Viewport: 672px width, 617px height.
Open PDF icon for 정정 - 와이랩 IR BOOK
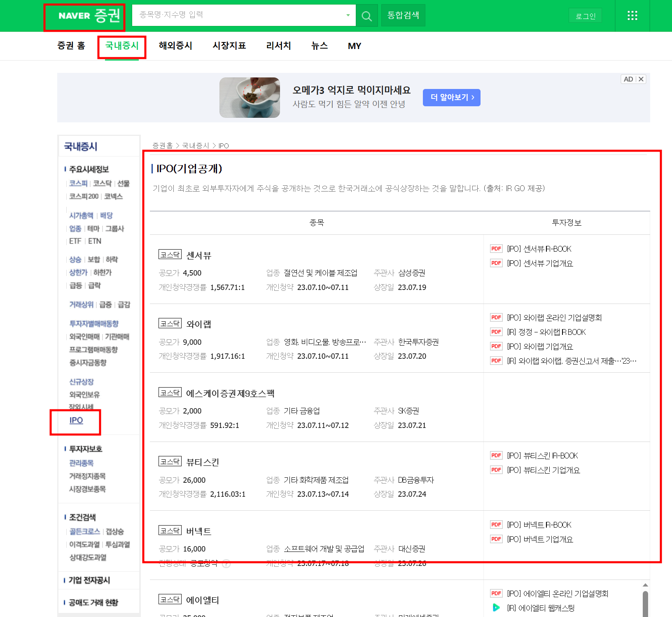[496, 332]
